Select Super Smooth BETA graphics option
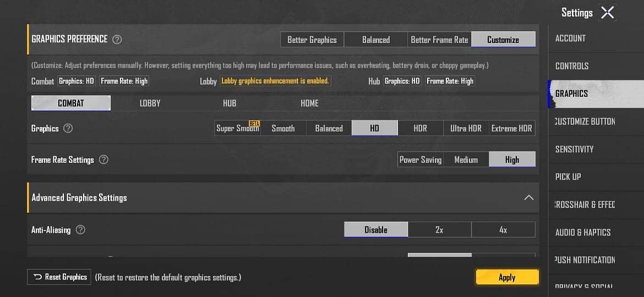The height and width of the screenshot is (297, 644). coord(237,128)
